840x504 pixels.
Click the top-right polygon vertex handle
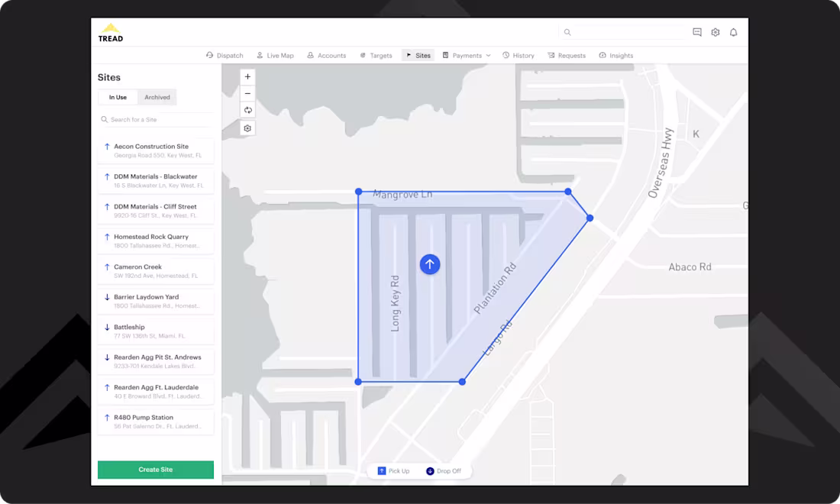click(568, 191)
